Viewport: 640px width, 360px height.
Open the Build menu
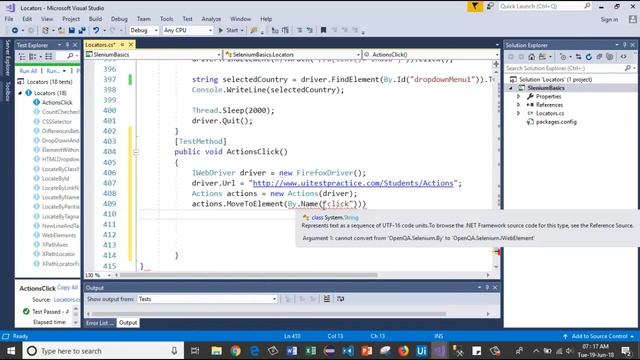pos(95,19)
